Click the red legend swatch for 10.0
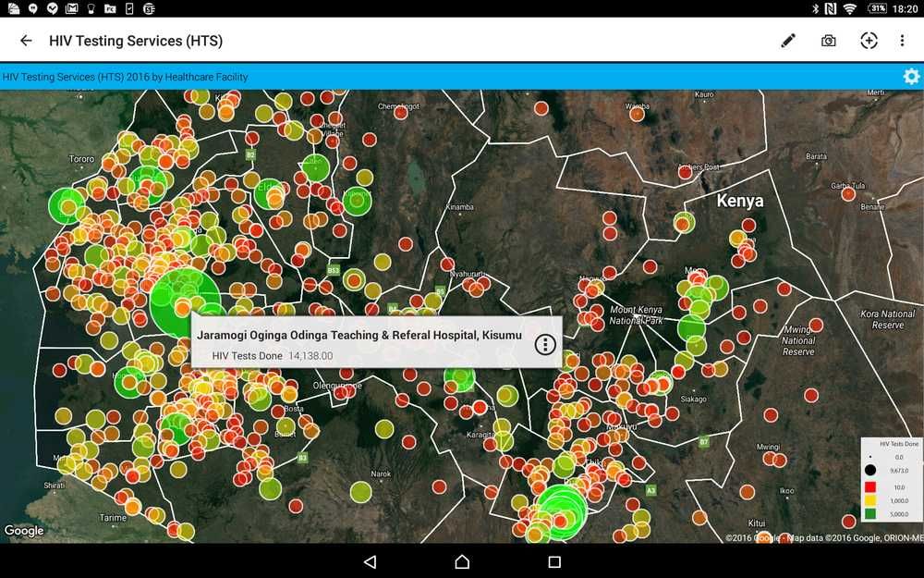 (x=869, y=487)
